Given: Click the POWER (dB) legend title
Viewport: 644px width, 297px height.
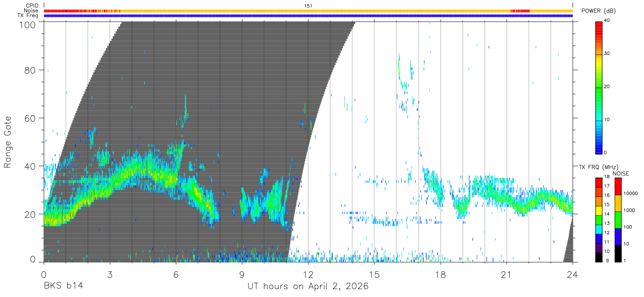Looking at the screenshot, I should tap(599, 11).
